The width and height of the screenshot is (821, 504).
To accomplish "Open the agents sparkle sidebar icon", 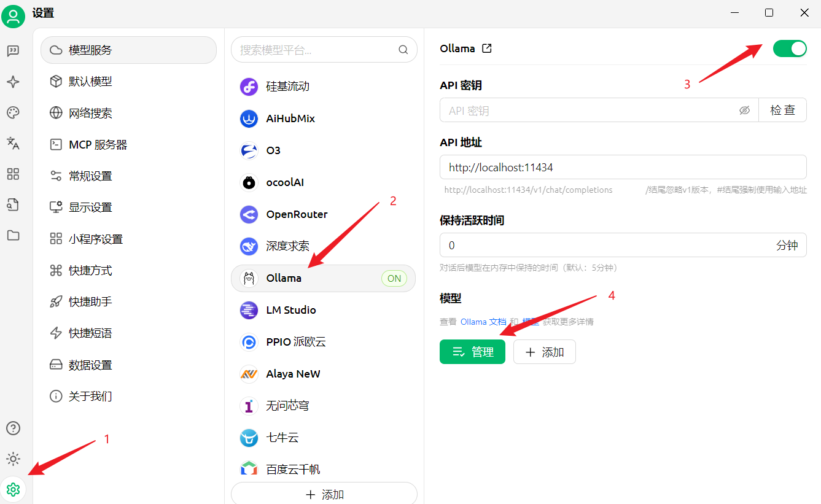I will [13, 82].
